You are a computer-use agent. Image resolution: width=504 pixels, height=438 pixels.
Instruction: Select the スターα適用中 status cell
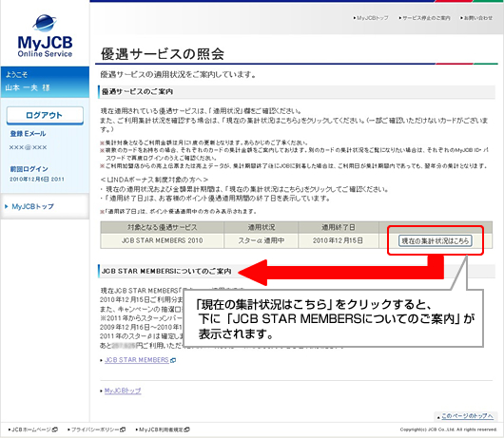pyautogui.click(x=261, y=240)
